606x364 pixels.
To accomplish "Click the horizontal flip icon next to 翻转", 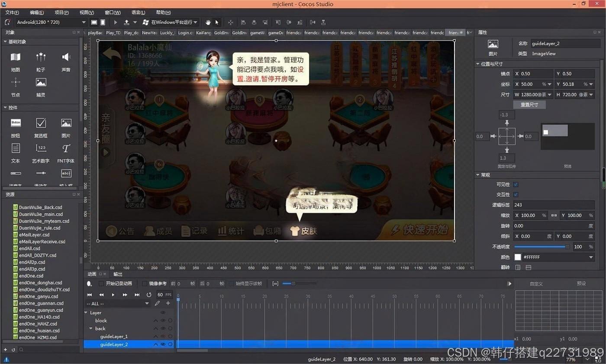I will tap(518, 267).
